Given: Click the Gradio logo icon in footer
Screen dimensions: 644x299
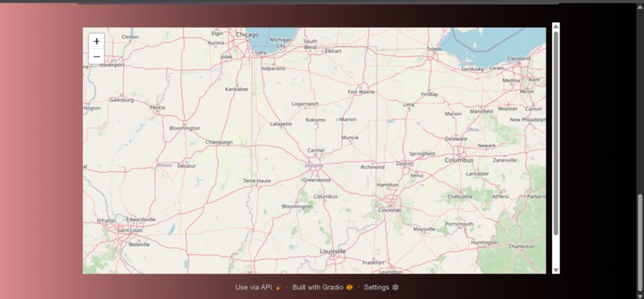Looking at the screenshot, I should click(349, 288).
